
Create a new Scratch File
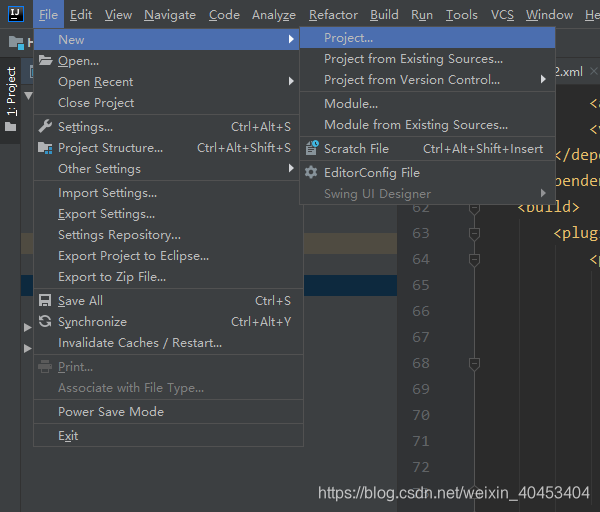[427, 148]
